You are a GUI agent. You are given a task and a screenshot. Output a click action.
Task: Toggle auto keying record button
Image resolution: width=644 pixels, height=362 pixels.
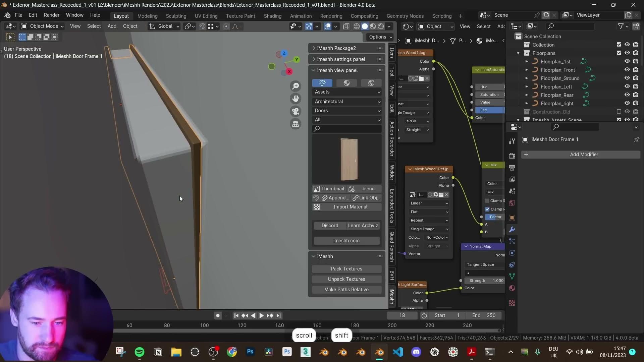(218, 315)
